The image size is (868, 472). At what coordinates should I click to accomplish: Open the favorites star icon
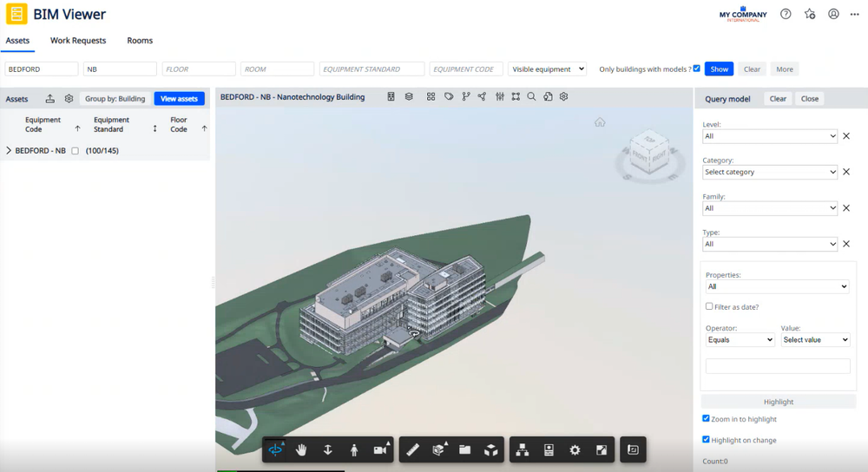tap(810, 15)
